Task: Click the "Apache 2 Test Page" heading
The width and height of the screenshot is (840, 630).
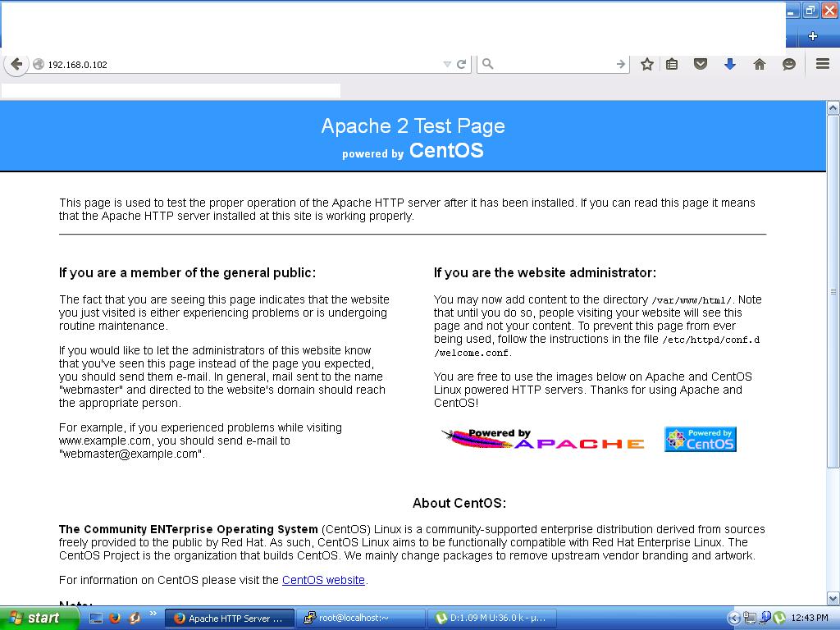Action: (413, 126)
